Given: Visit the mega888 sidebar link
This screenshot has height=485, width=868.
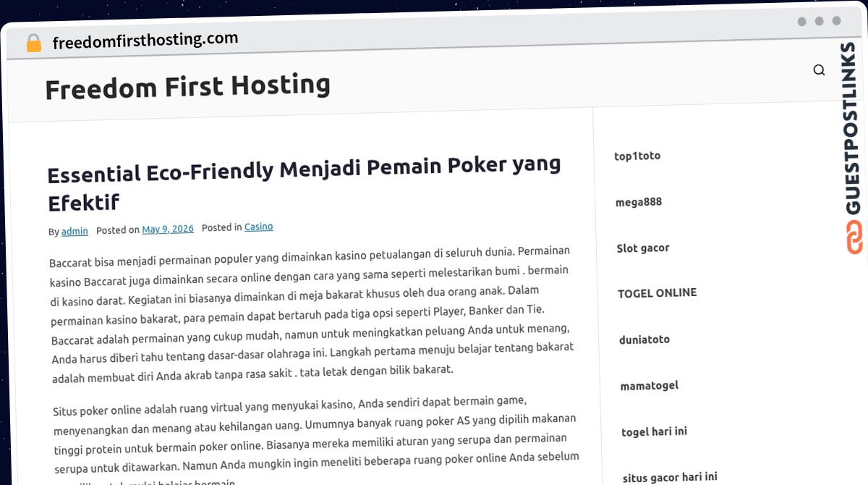Looking at the screenshot, I should tap(639, 202).
